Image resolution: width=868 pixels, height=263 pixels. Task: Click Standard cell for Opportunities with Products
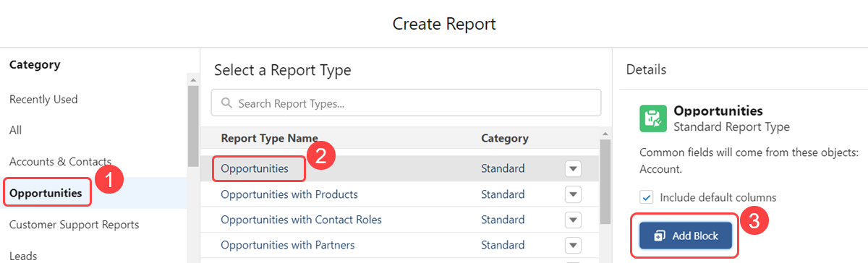point(503,194)
